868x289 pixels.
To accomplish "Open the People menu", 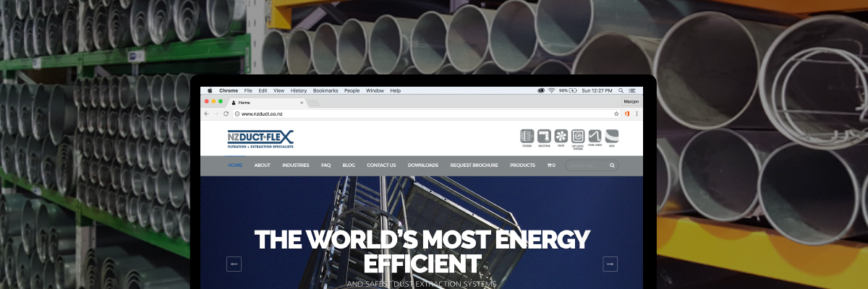I will 352,90.
